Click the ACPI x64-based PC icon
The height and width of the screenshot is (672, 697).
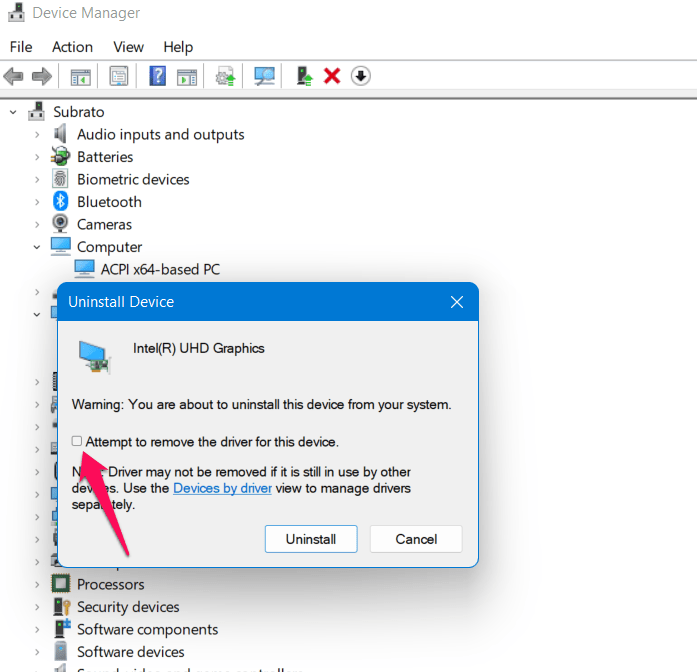(x=84, y=269)
